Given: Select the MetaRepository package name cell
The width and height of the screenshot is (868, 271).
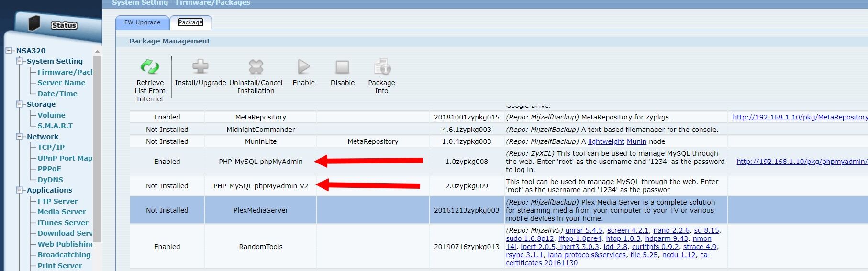Looking at the screenshot, I should tap(261, 117).
